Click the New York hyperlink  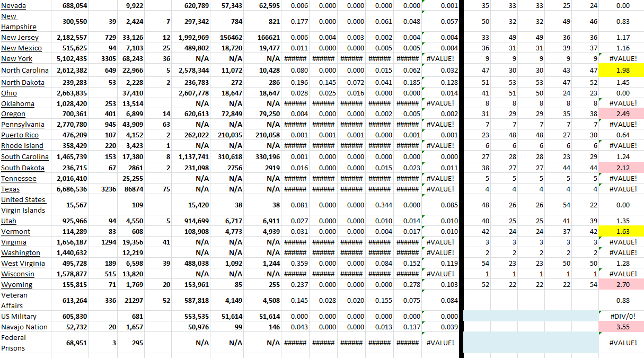tap(16, 58)
